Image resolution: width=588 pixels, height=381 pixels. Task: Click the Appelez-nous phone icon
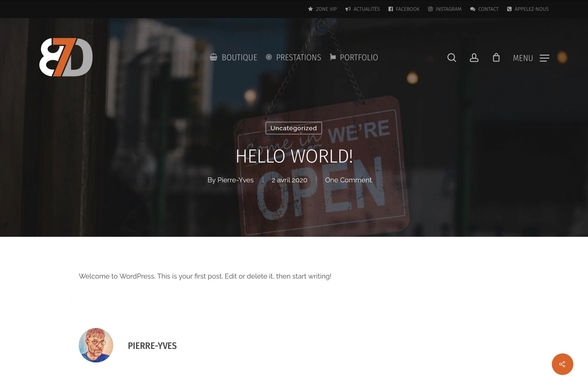click(x=509, y=9)
